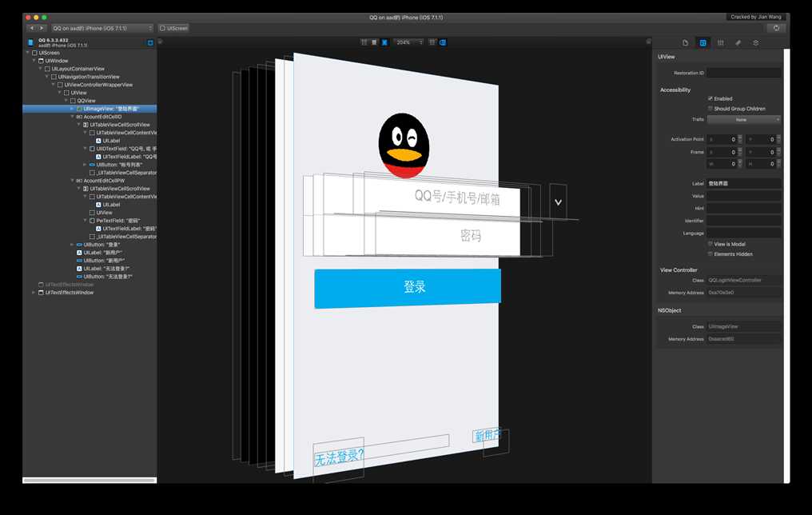
Task: Select the highlighted blue display mode icon
Action: (384, 42)
